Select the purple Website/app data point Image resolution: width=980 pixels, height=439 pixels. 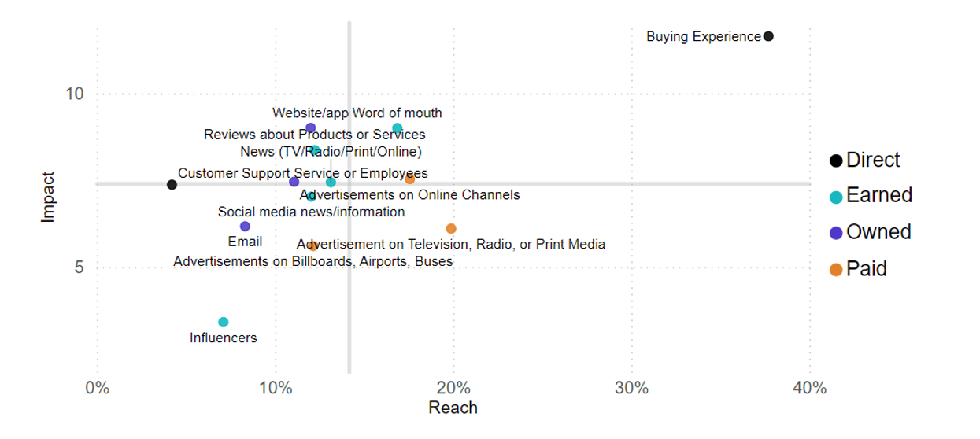(311, 128)
